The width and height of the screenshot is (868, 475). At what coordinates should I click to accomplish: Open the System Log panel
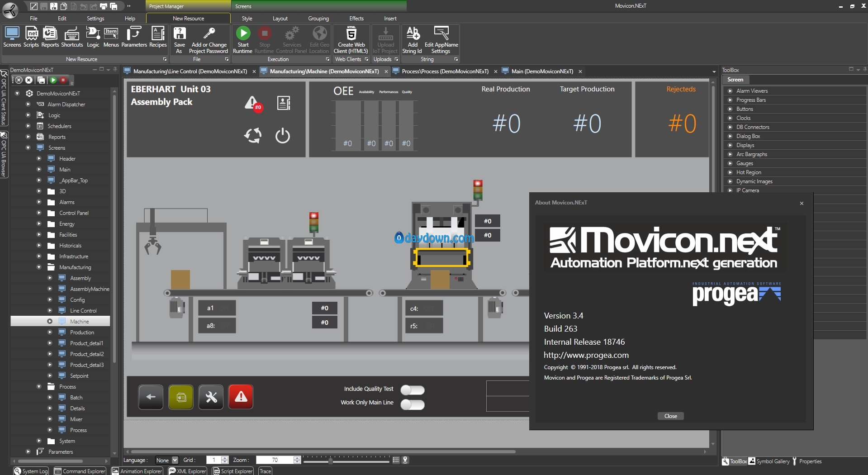(31, 471)
